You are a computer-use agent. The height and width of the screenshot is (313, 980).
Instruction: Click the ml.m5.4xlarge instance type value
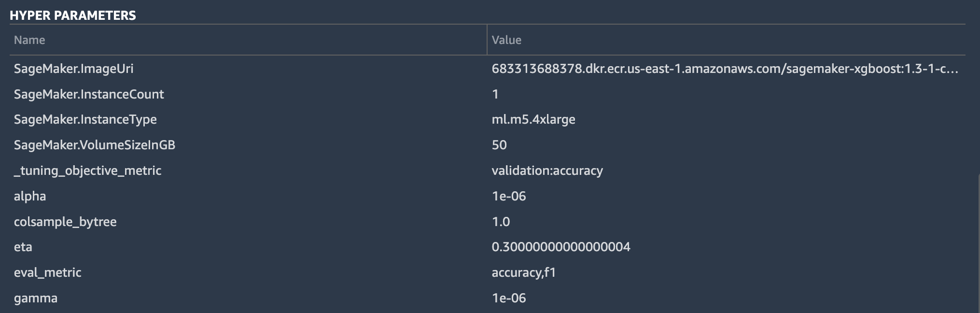coord(533,119)
